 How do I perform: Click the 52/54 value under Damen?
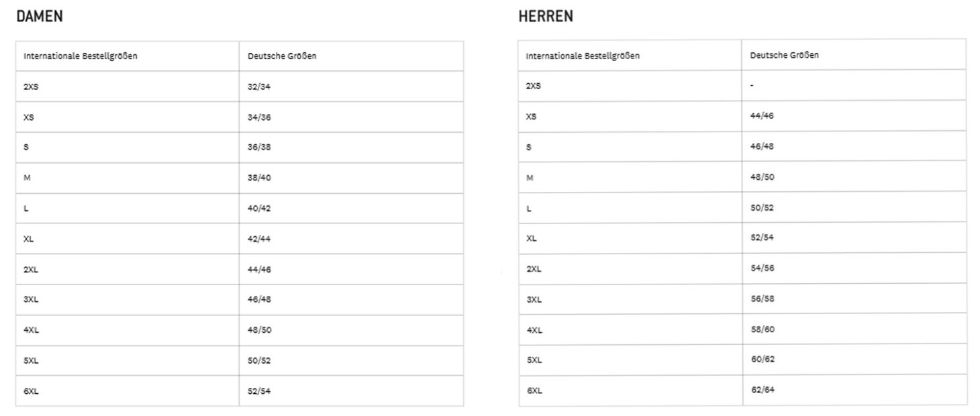point(259,391)
